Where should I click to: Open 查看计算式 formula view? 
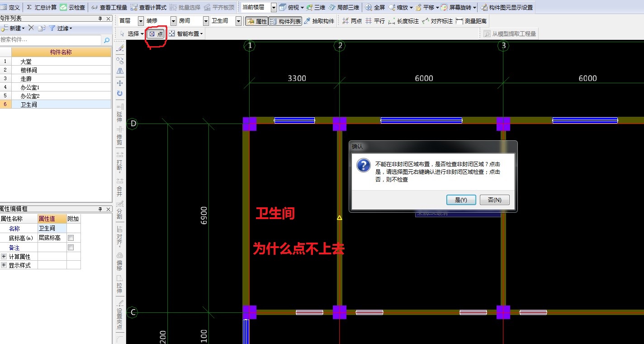pyautogui.click(x=148, y=7)
